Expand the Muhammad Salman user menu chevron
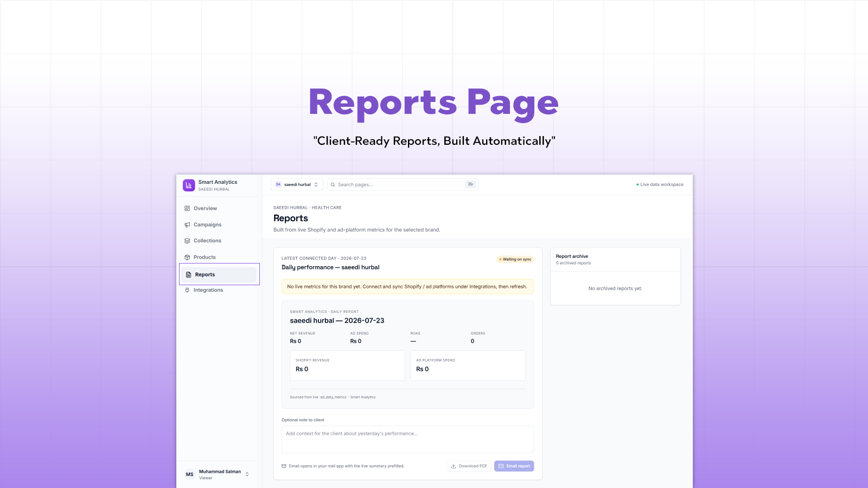Viewport: 868px width, 488px height. click(247, 474)
